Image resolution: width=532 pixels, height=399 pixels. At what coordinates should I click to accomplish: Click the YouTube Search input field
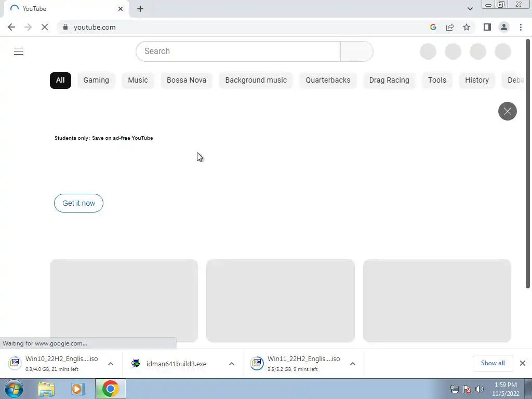238,51
